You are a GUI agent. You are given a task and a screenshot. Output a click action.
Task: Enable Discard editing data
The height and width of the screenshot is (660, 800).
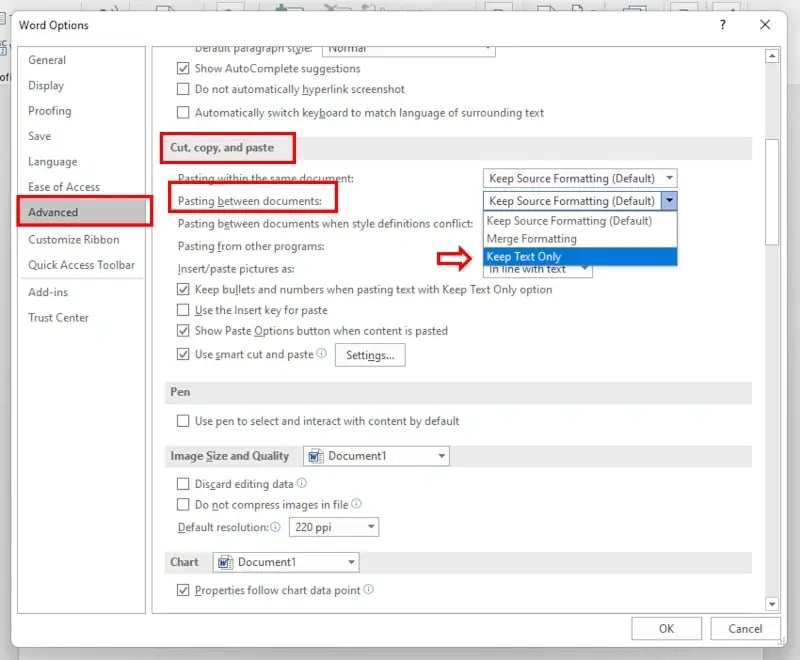[x=184, y=484]
